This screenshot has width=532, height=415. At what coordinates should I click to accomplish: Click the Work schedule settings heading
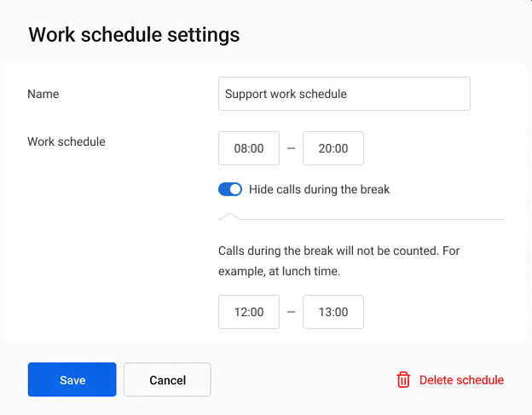click(134, 35)
